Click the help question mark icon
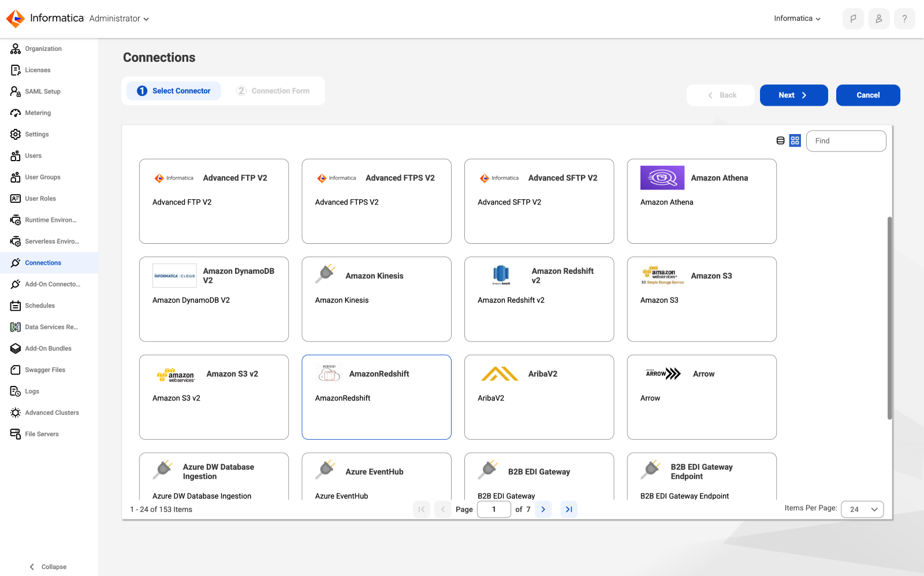 (x=904, y=18)
